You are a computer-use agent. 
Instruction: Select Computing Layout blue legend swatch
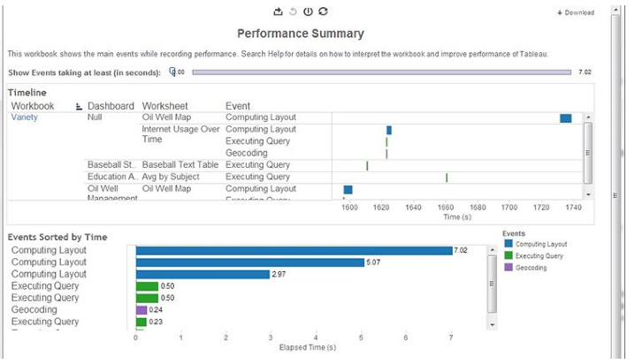[x=509, y=244]
